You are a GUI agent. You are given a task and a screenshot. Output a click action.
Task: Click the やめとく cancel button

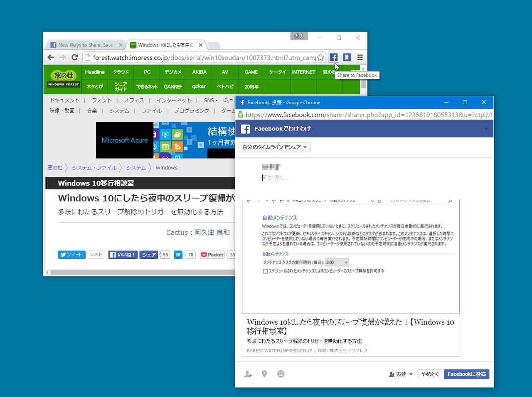pyautogui.click(x=430, y=374)
